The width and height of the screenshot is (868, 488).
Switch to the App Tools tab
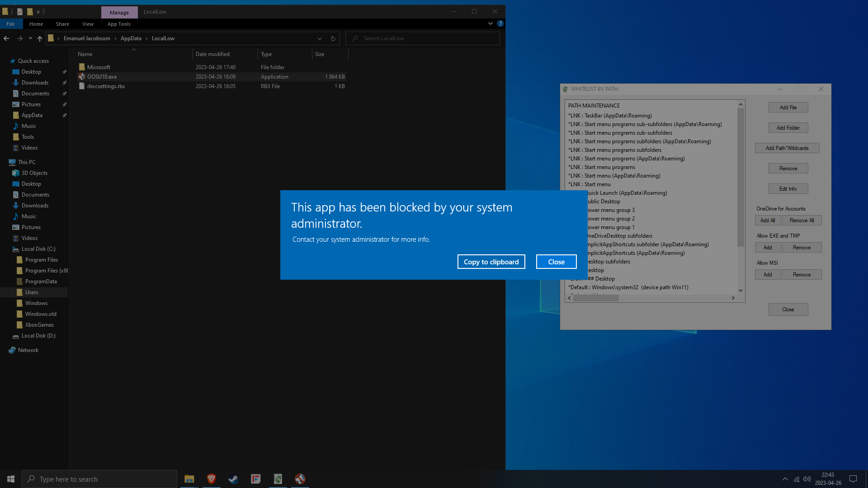pos(119,24)
